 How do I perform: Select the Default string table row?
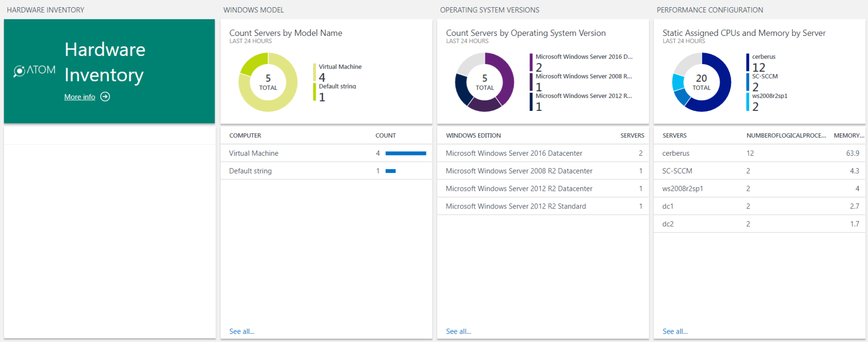click(x=326, y=171)
